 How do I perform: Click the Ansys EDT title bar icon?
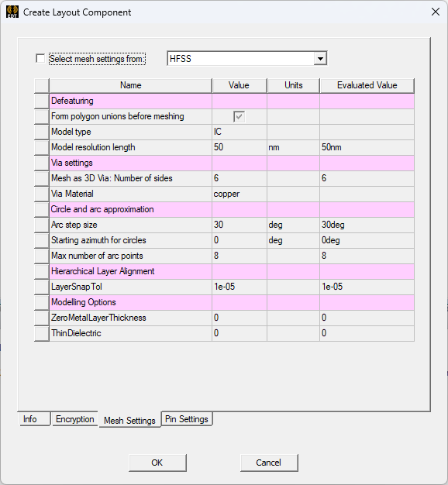click(12, 12)
